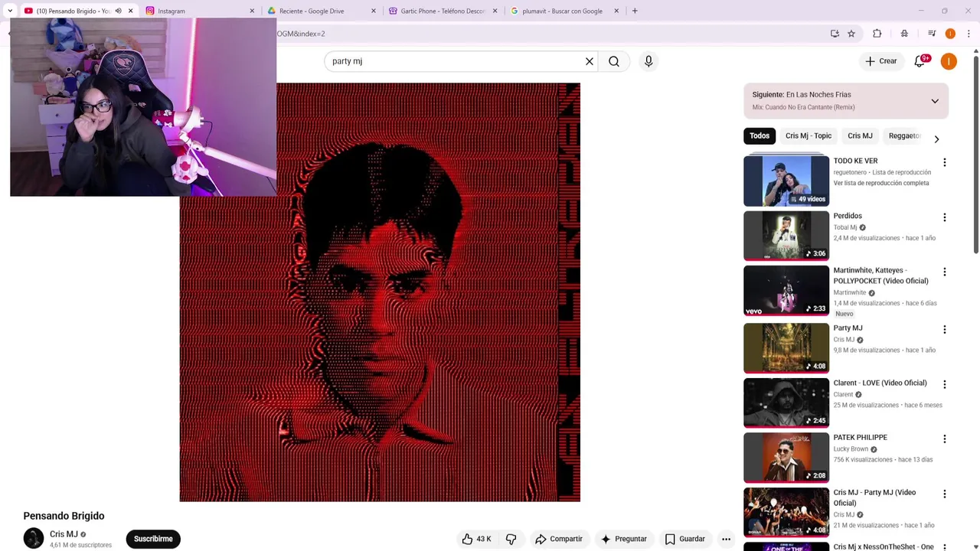Click the Guardar save button
Screen dimensions: 980x551
pyautogui.click(x=685, y=539)
